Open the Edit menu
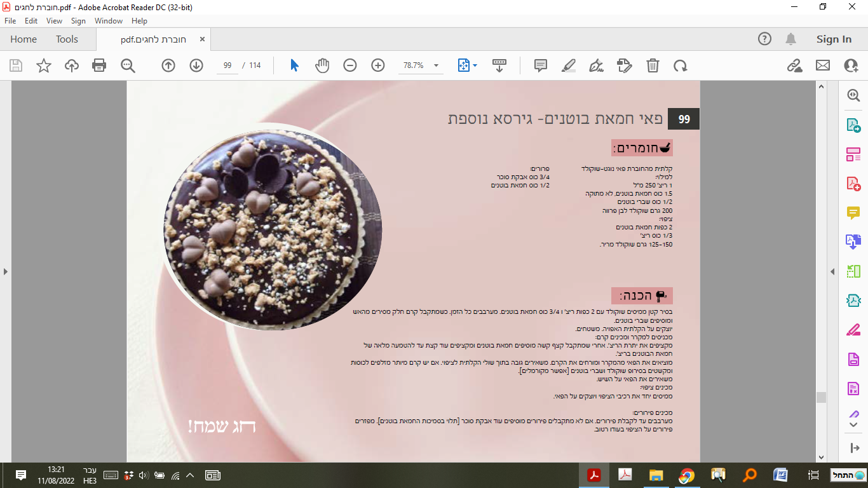This screenshot has height=488, width=868. [31, 21]
